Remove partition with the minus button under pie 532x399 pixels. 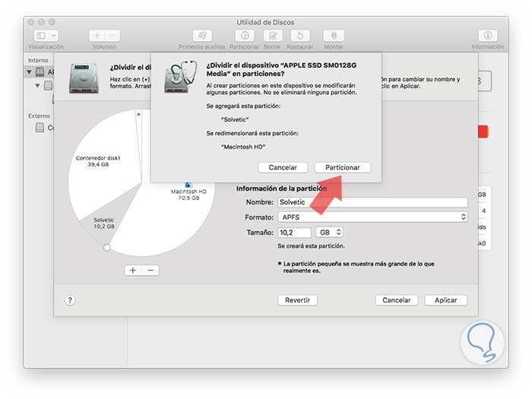(x=150, y=270)
